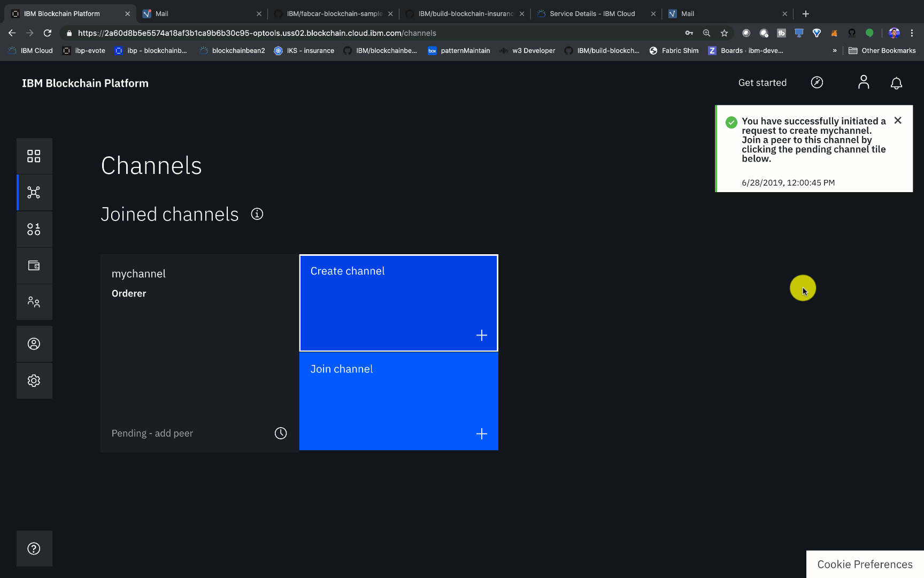Switch to the last Mail tab
Screen dimensions: 924x578
[727, 14]
